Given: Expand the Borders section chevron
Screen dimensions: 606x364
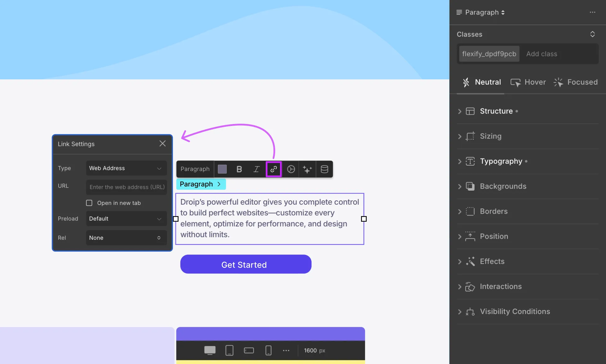Looking at the screenshot, I should point(460,211).
